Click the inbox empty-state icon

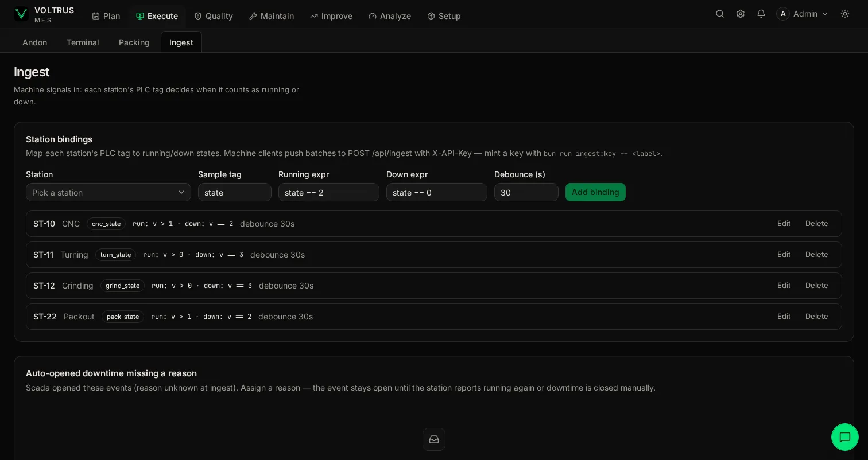[434, 439]
